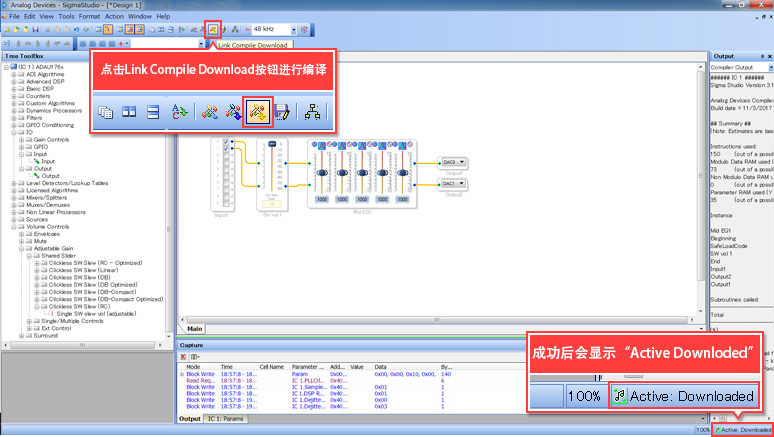Open the File menu
Image resolution: width=774 pixels, height=437 pixels.
pyautogui.click(x=14, y=16)
